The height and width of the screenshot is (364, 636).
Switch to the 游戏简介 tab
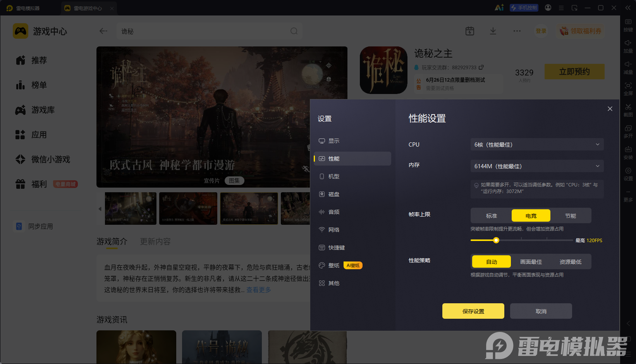112,242
